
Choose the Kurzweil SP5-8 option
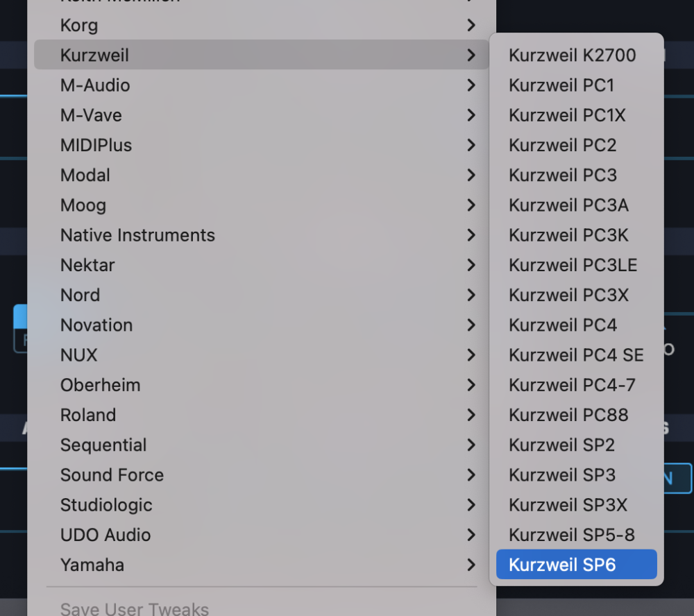[x=572, y=535]
